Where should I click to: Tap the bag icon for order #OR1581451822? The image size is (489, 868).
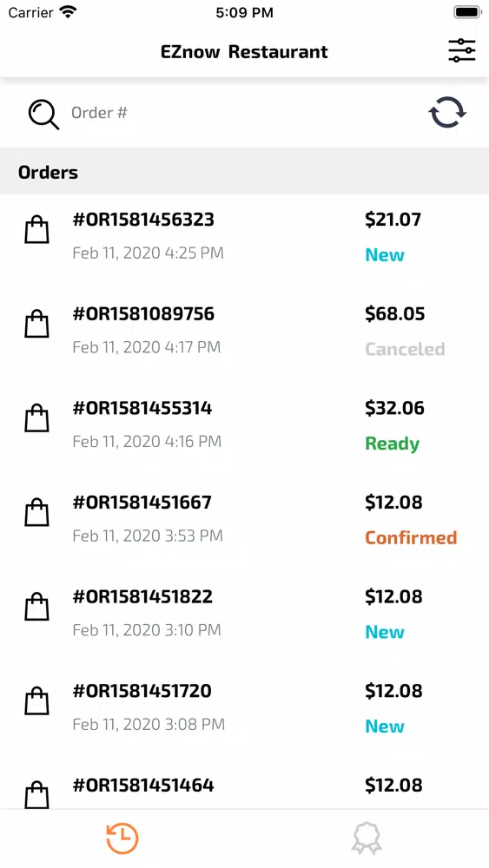point(36,607)
